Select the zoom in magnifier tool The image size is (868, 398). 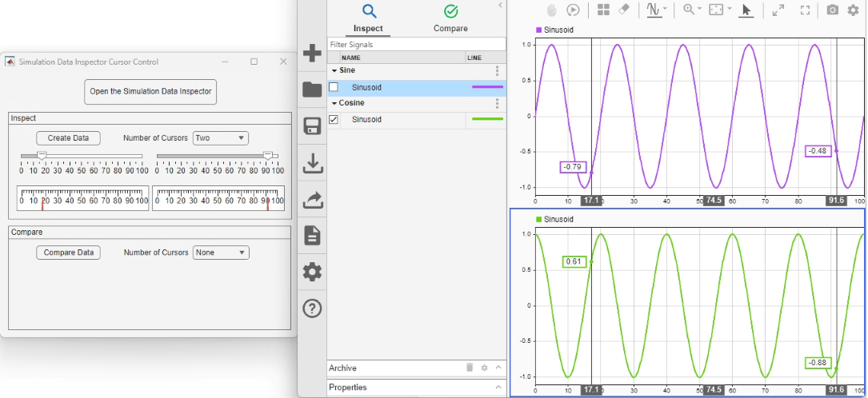click(x=689, y=10)
